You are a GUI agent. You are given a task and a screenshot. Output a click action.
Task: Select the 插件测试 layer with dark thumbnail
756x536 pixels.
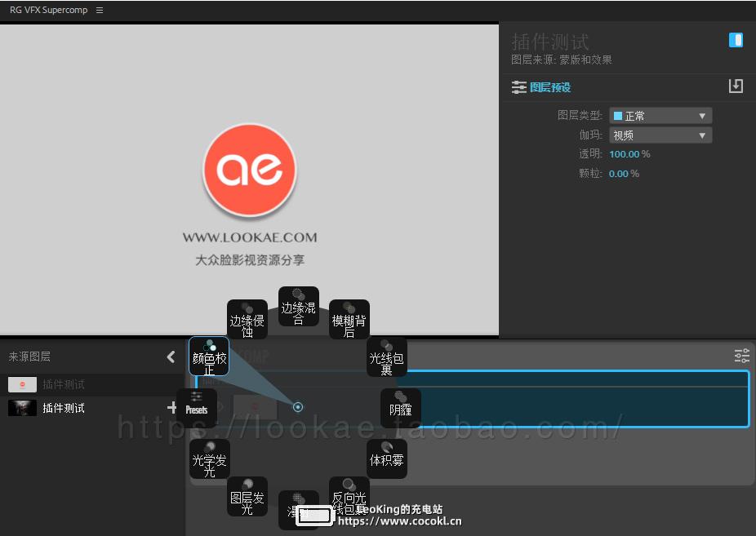(x=63, y=409)
